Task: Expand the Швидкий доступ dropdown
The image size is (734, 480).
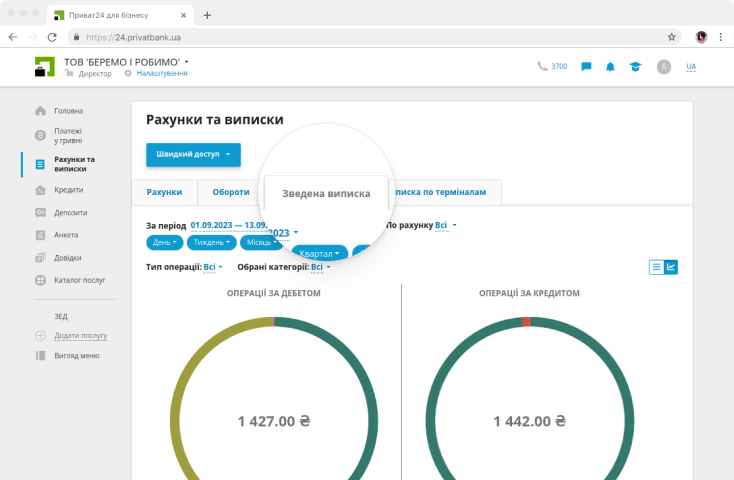Action: click(193, 155)
